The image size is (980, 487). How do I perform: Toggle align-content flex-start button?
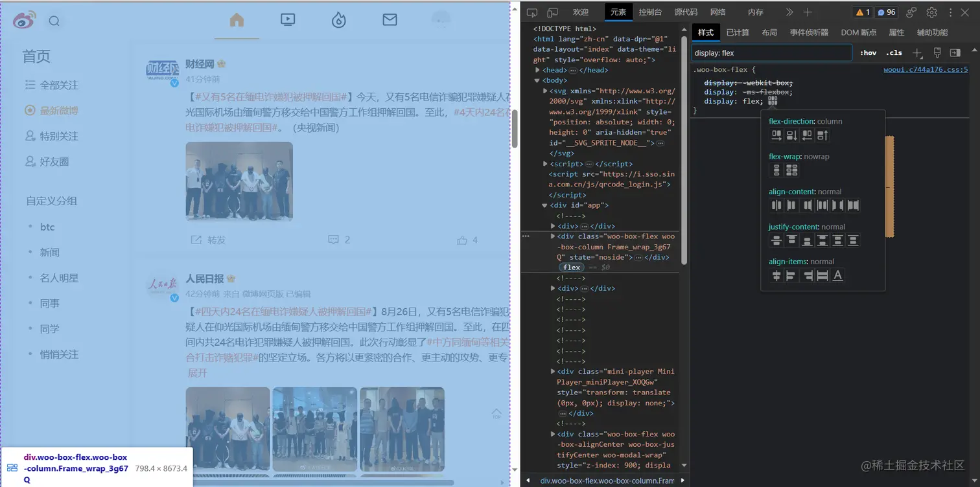tap(791, 205)
